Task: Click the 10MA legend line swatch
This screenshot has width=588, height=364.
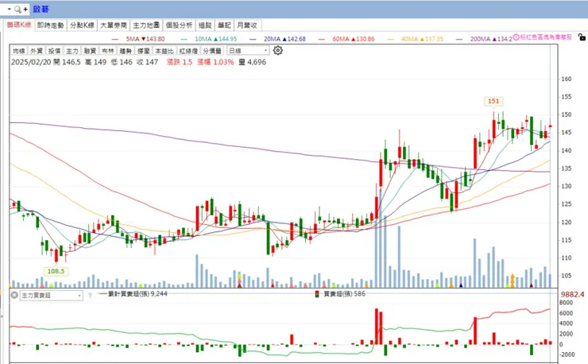Action: pyautogui.click(x=184, y=39)
